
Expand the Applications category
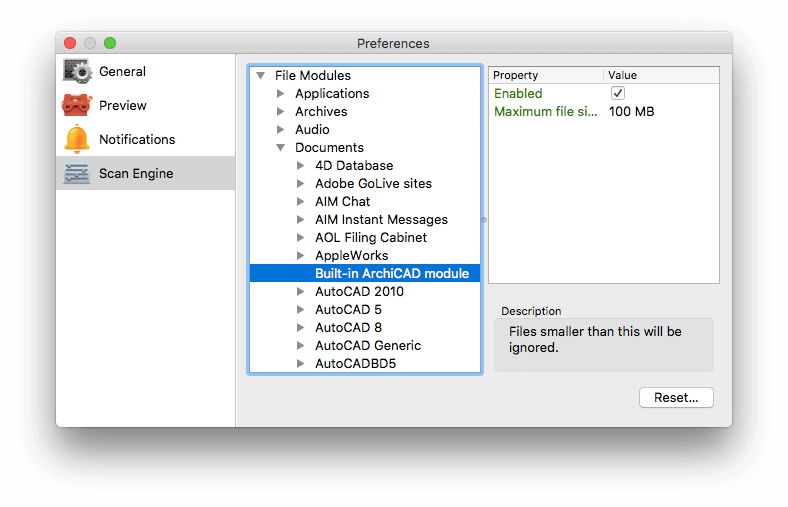click(281, 93)
